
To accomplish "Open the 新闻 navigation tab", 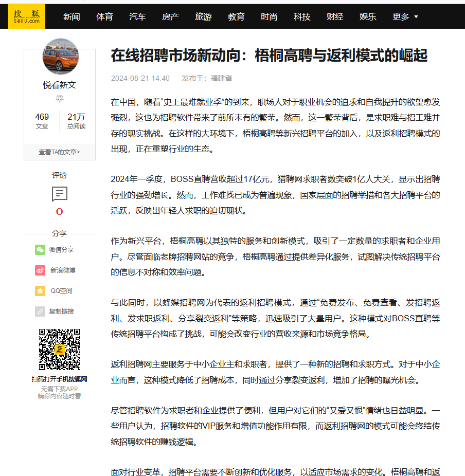I will tap(71, 16).
